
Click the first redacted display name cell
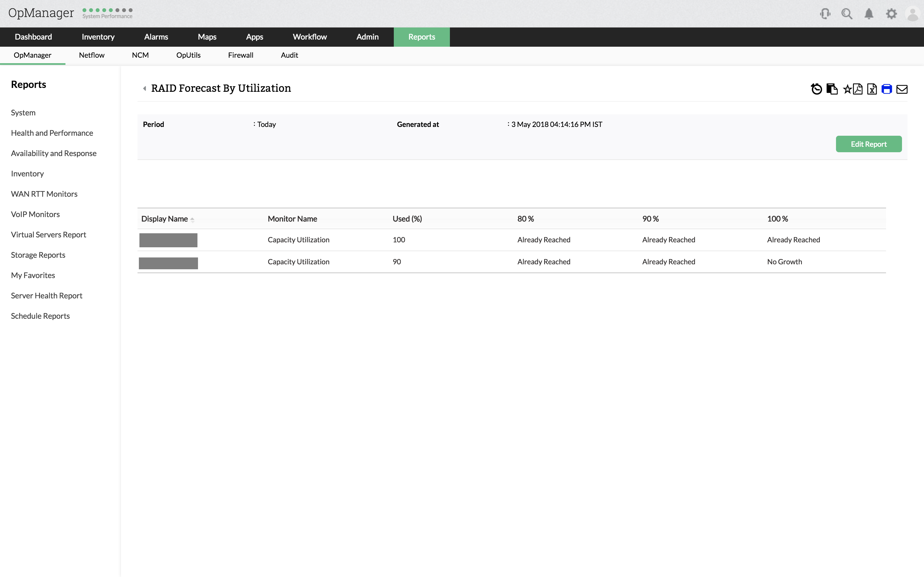[x=168, y=240]
